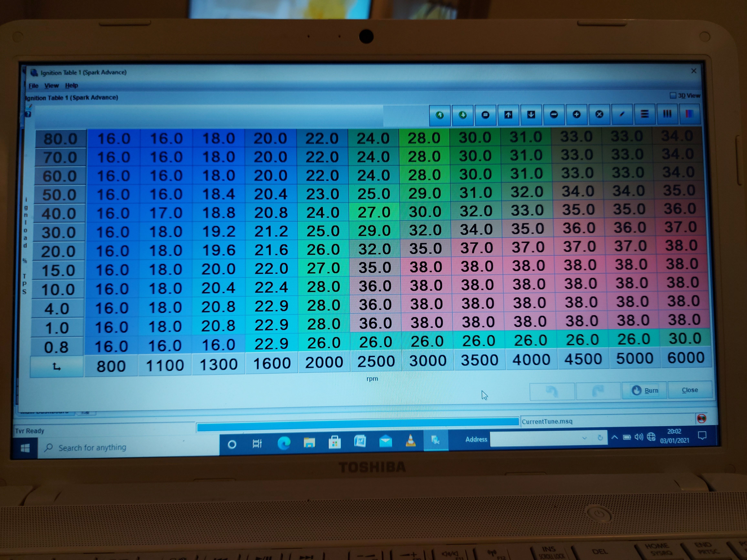Select the 23.0 spark advance cell
This screenshot has height=560, width=747.
tap(322, 194)
